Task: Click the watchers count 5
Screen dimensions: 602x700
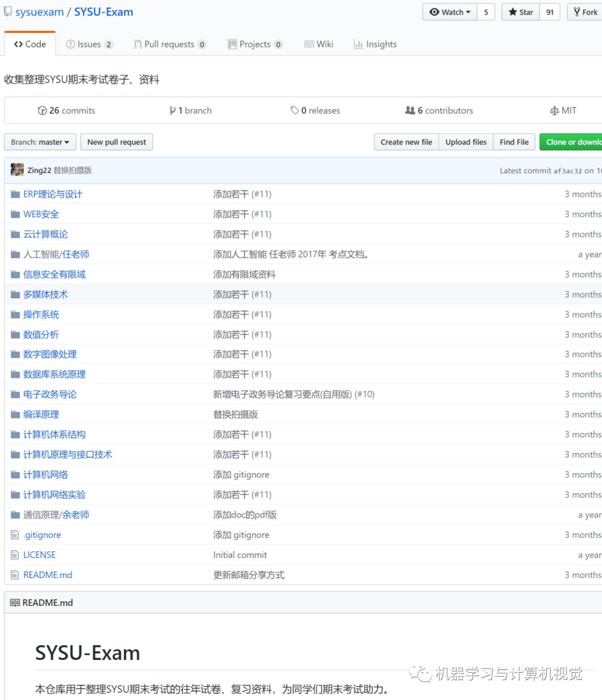Action: tap(486, 12)
